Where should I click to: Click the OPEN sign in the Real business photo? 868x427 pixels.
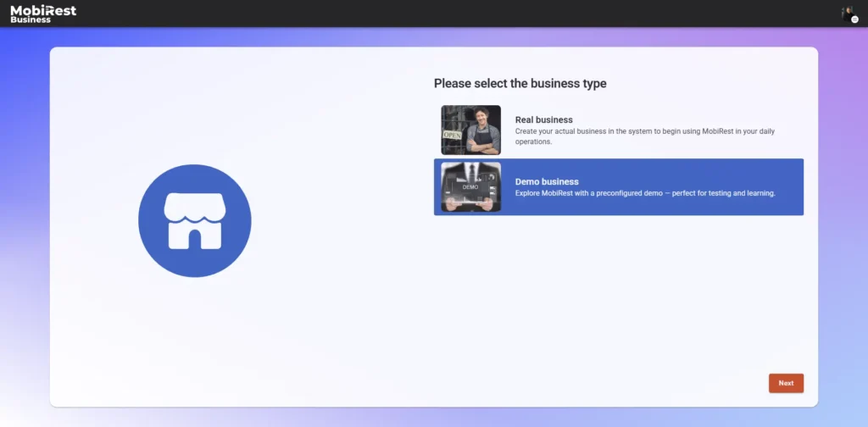[452, 136]
